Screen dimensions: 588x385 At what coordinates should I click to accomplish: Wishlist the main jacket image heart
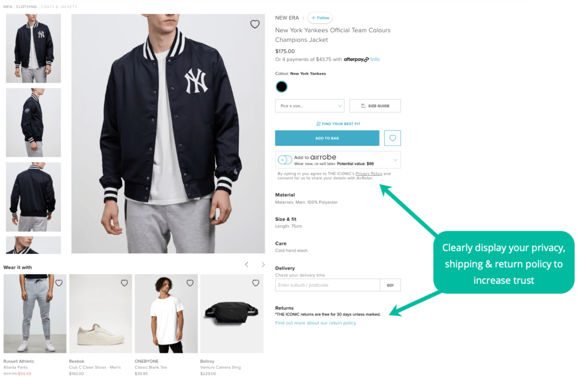pyautogui.click(x=255, y=24)
